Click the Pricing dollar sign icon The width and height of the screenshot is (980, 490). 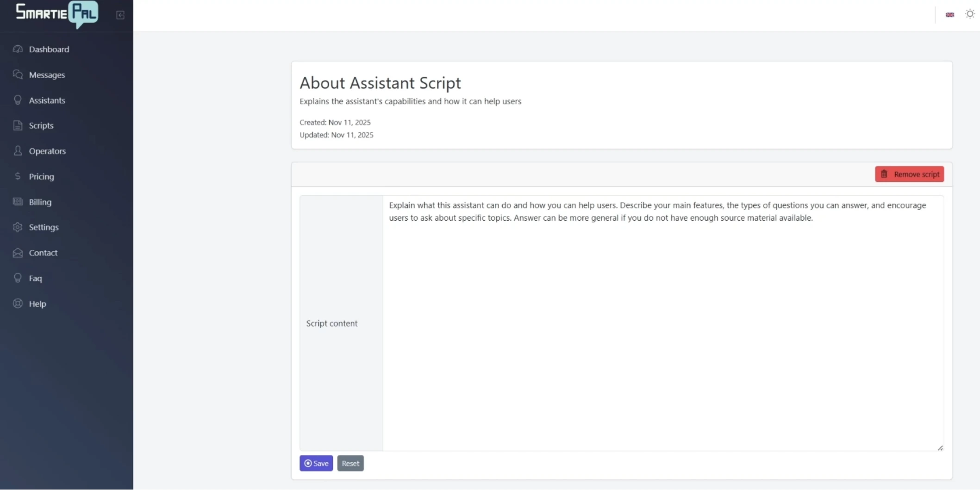tap(18, 176)
